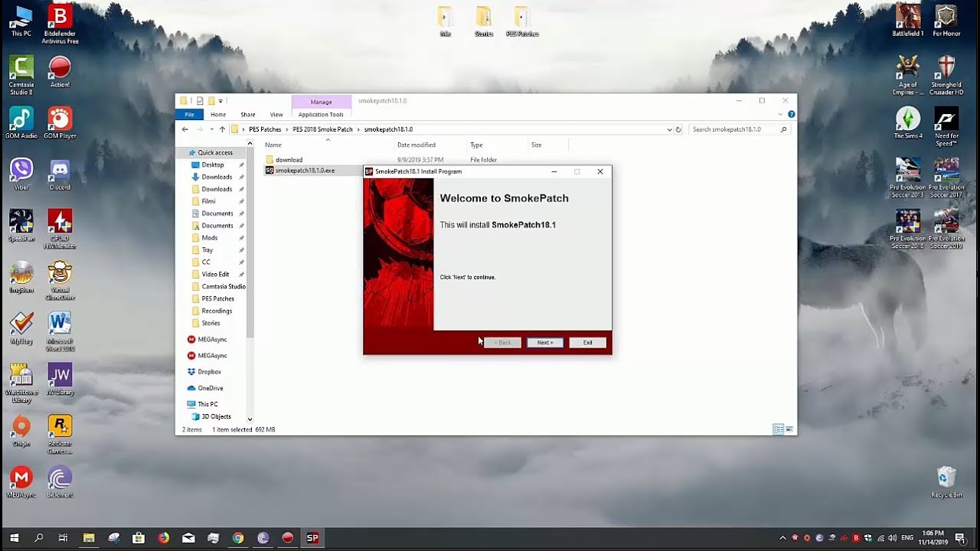Open Chrome from the taskbar

click(238, 538)
